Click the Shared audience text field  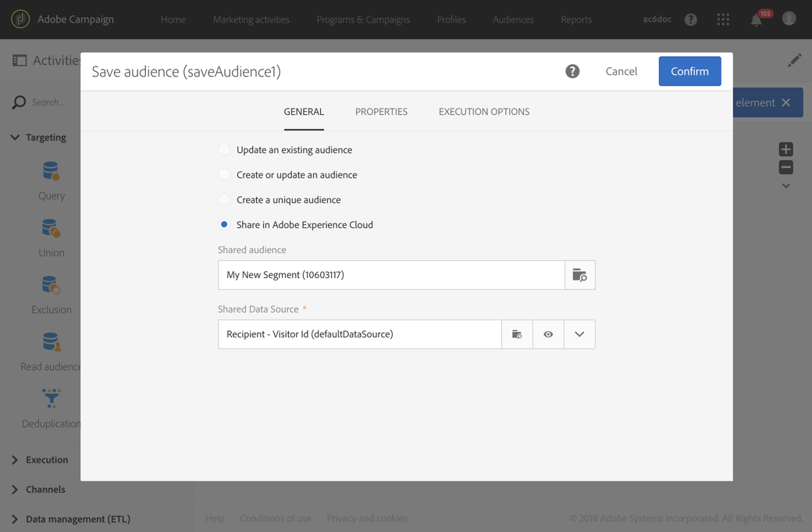tap(390, 275)
